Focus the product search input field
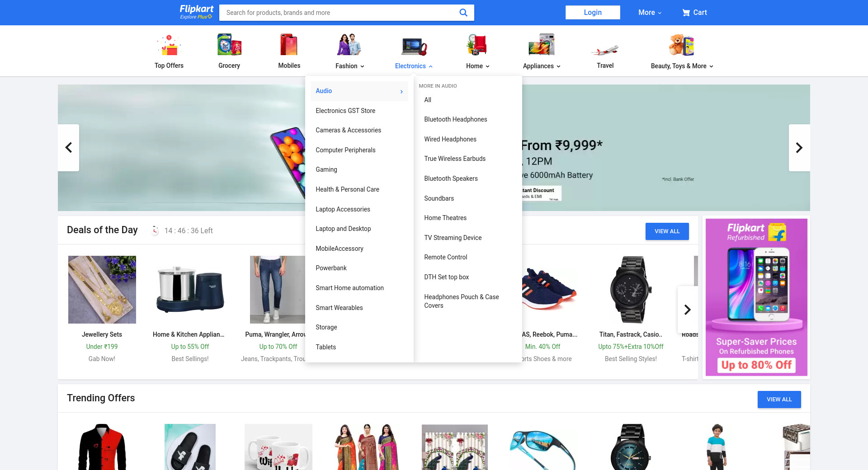The width and height of the screenshot is (868, 470). [339, 13]
